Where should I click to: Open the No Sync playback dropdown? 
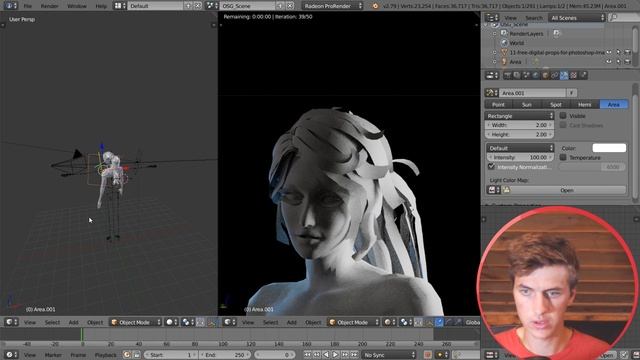[389, 355]
